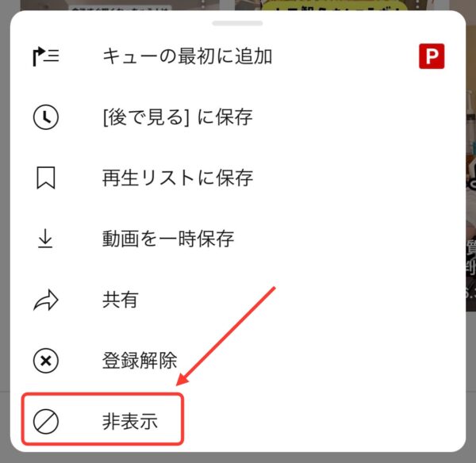Click the download arrow icon
This screenshot has width=476, height=463.
(45, 239)
